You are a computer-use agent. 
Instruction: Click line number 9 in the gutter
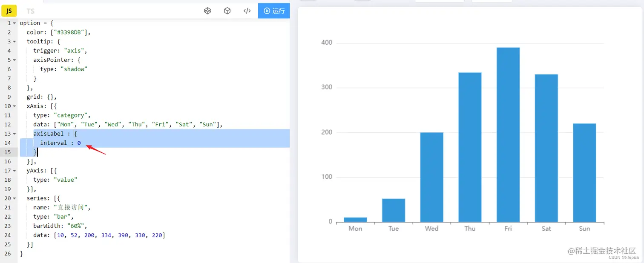click(x=9, y=97)
